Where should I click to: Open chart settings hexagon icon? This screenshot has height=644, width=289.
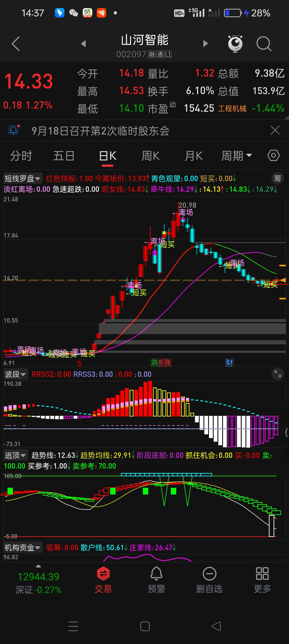point(273,155)
